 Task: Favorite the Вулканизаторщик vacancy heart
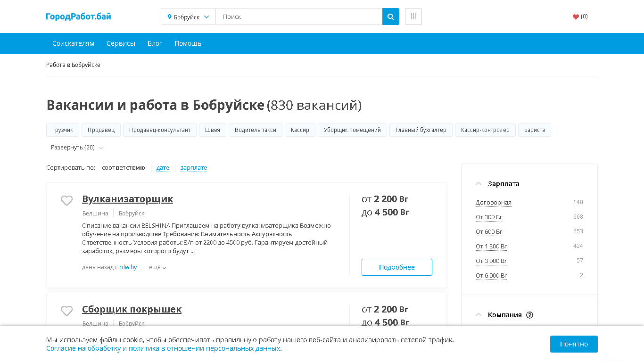[x=66, y=200]
